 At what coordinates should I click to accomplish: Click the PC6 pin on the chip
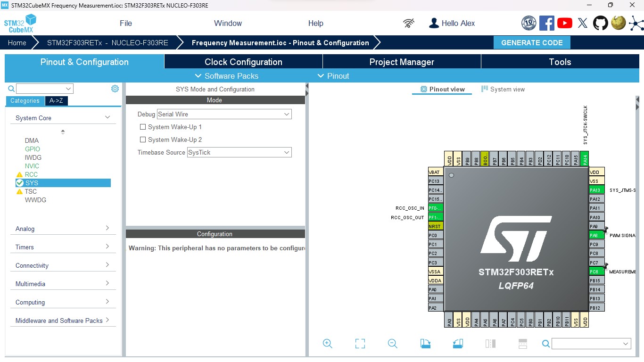(596, 271)
